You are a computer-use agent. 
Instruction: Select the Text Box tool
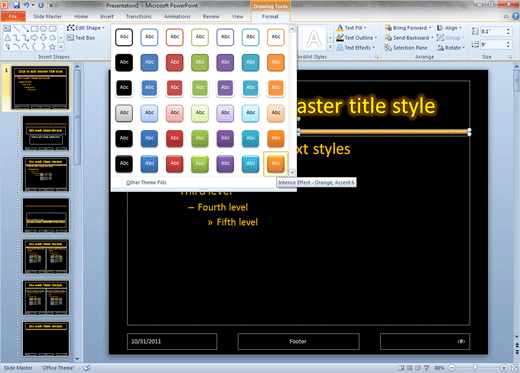[x=81, y=38]
